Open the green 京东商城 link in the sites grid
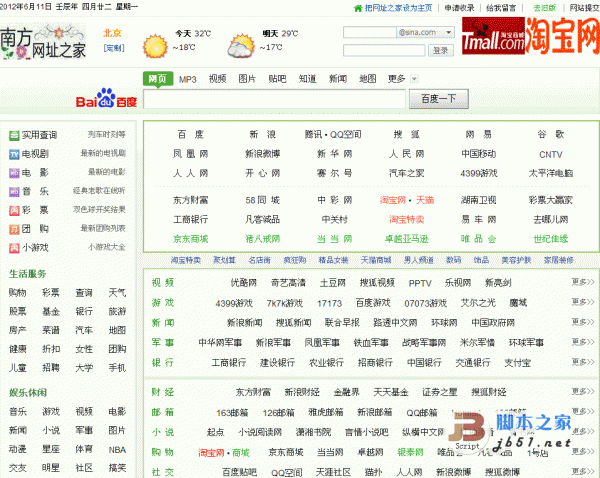Image resolution: width=600 pixels, height=478 pixels. coord(191,239)
